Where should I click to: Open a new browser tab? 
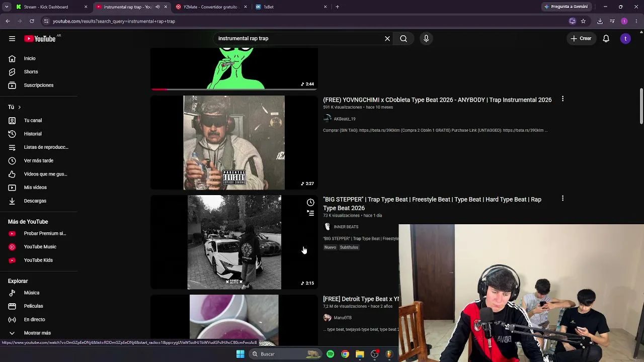tap(337, 7)
